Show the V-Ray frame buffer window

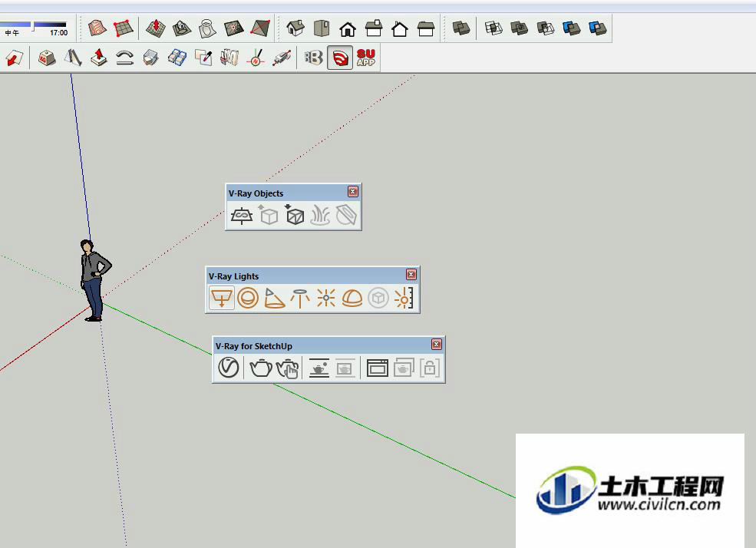click(x=378, y=368)
